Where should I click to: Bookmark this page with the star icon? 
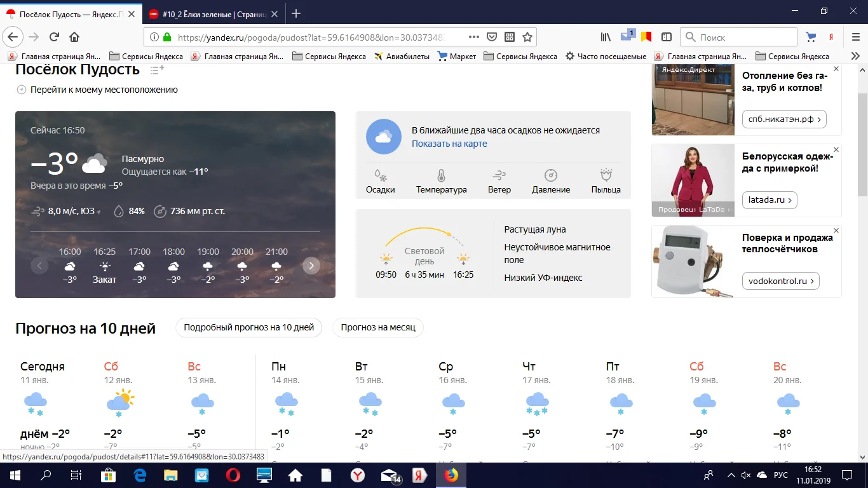tap(527, 37)
